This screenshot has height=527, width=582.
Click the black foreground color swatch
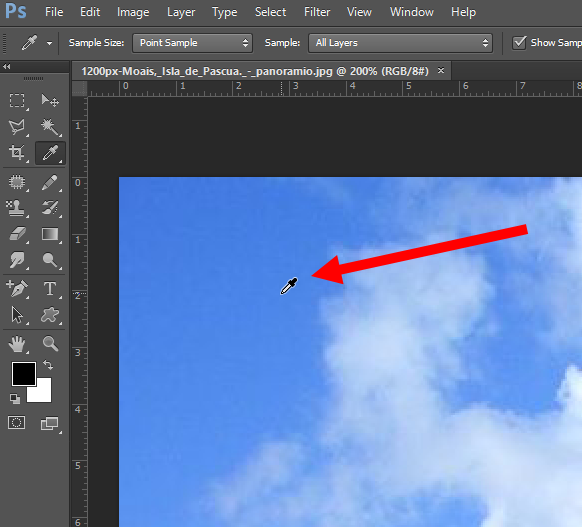[x=24, y=374]
